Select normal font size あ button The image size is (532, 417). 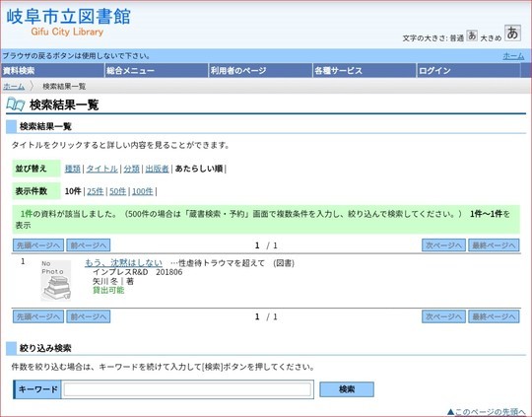[x=472, y=35]
